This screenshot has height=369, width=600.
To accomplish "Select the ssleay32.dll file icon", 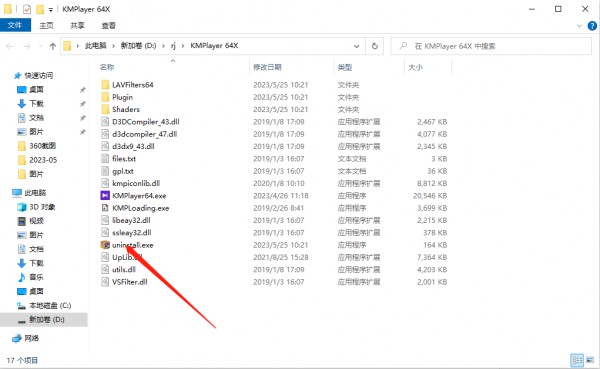I will pyautogui.click(x=105, y=232).
